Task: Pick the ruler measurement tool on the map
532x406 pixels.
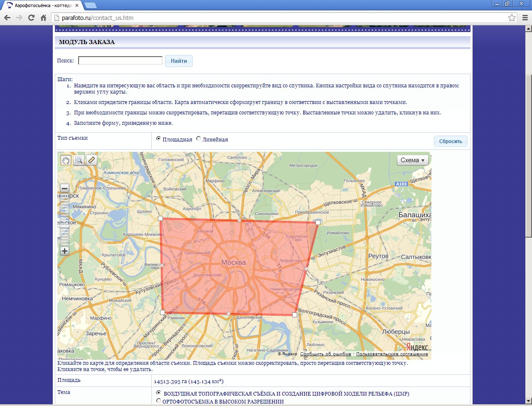Action: (x=91, y=160)
